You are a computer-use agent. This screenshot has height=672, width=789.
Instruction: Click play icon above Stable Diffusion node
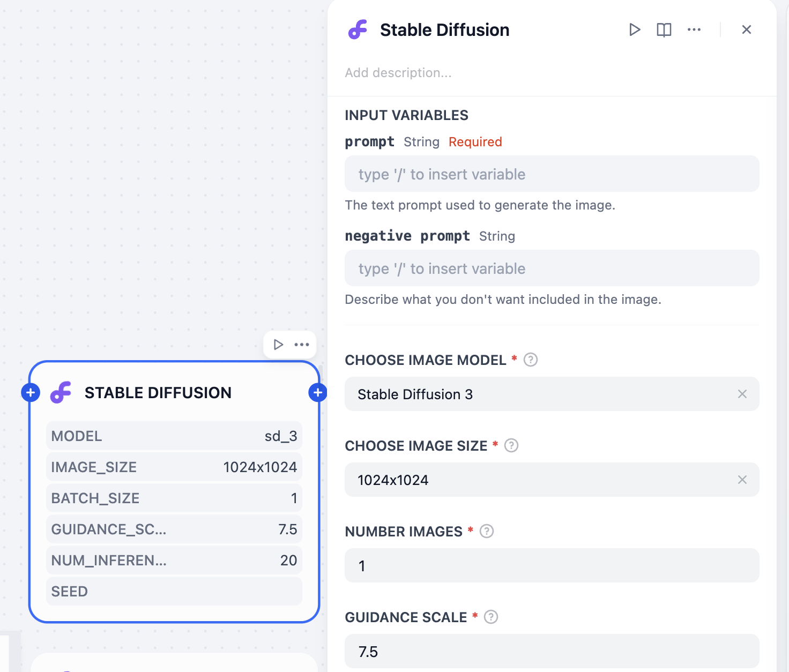coord(278,345)
